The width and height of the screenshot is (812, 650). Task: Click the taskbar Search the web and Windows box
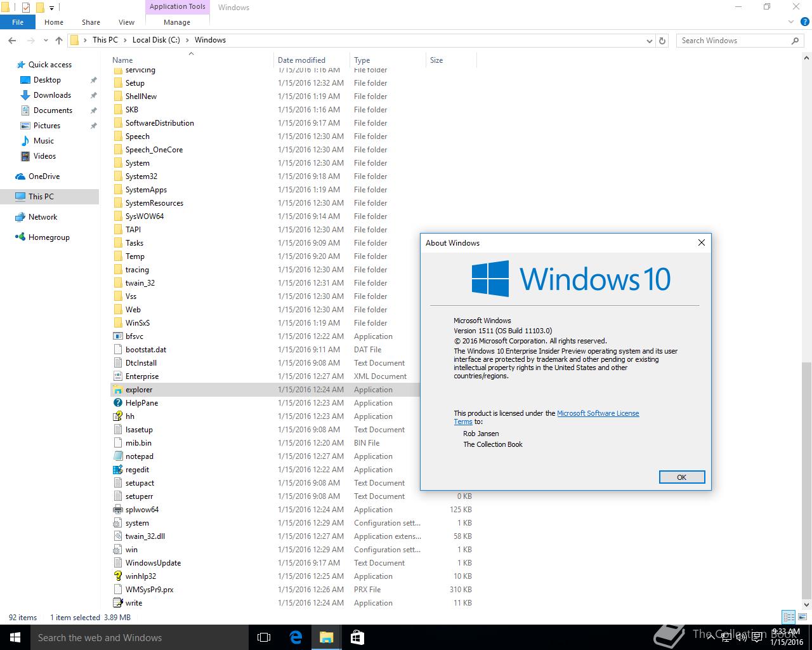[x=140, y=637]
